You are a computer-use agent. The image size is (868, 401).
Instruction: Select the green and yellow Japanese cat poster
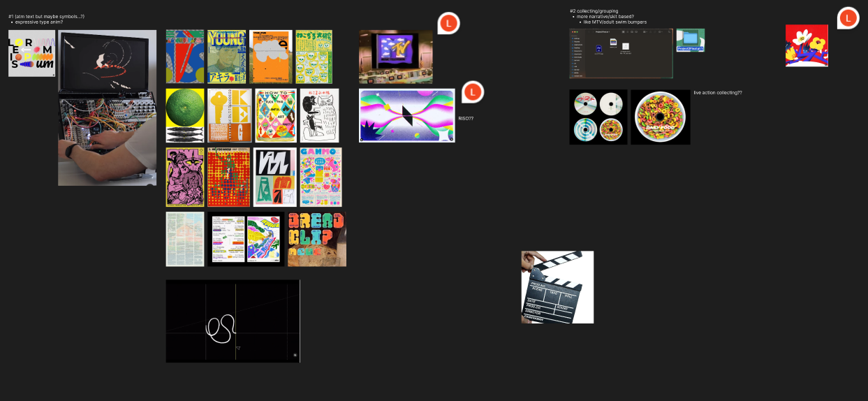pos(314,57)
